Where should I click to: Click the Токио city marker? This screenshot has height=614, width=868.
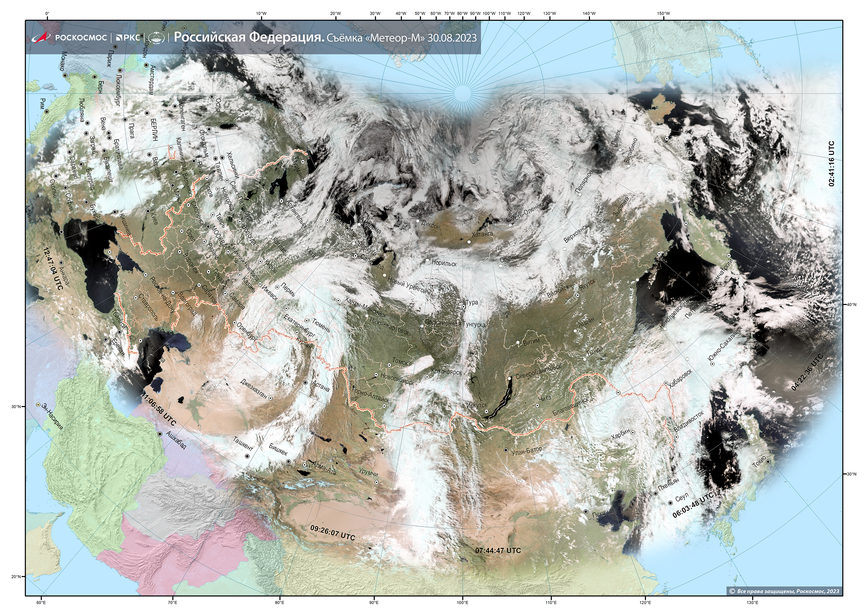(x=768, y=462)
